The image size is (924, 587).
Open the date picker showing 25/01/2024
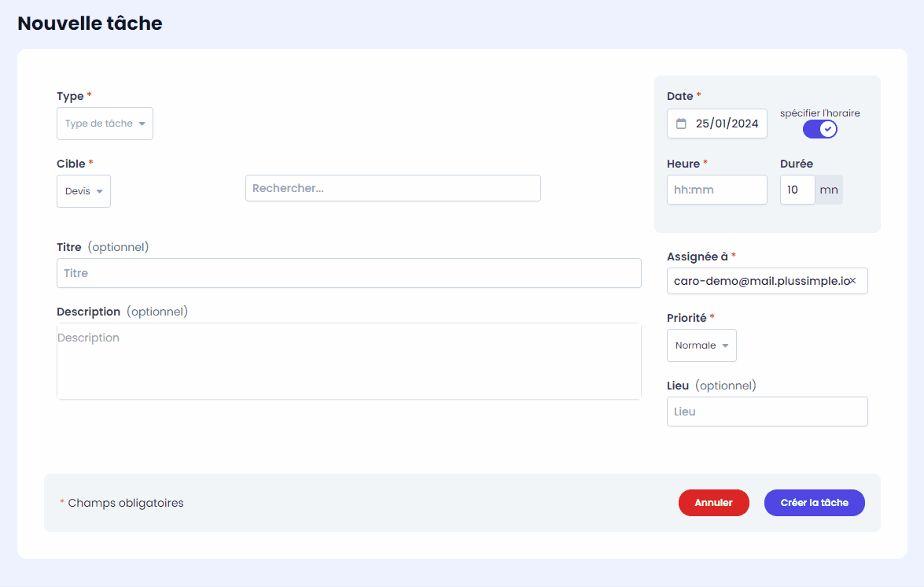(x=717, y=124)
